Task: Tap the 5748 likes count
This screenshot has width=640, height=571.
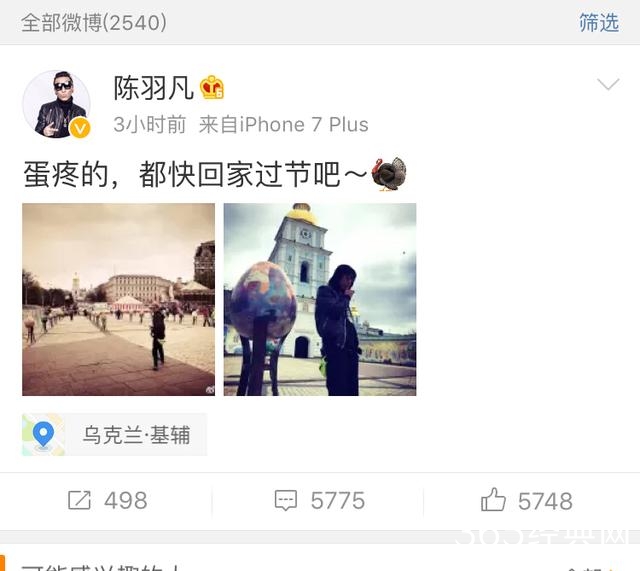Action: tap(545, 501)
